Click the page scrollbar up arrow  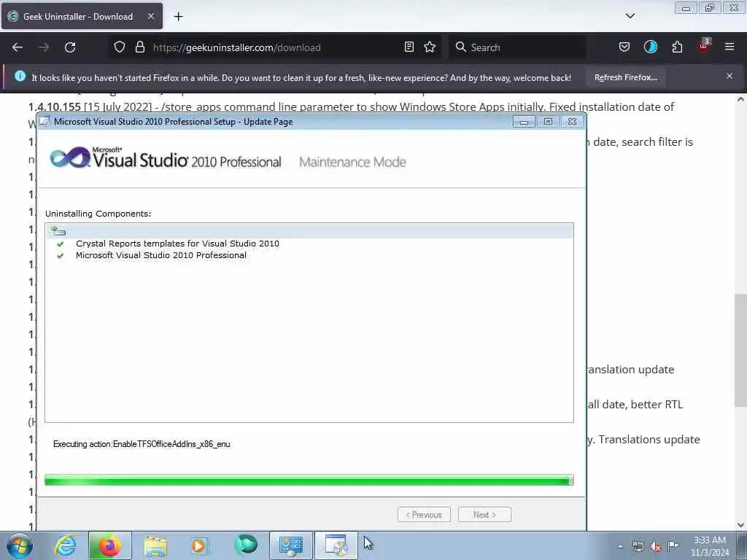pos(740,99)
